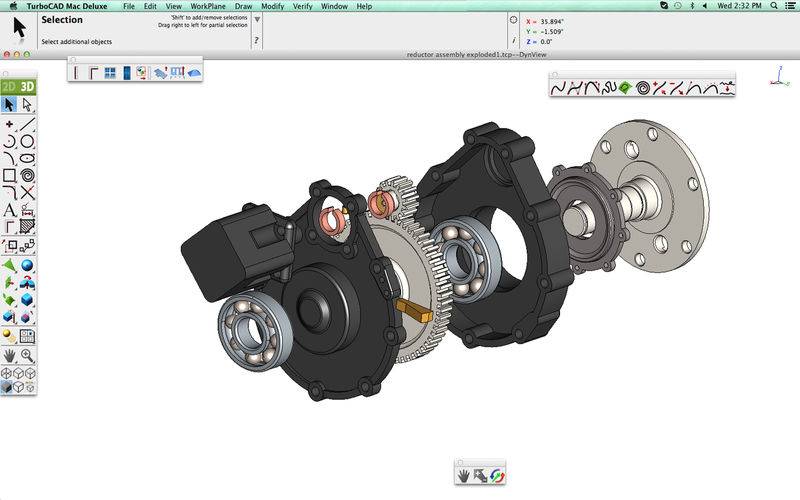Select the arrow Selection tool in left palette
This screenshot has width=800, height=500.
[x=9, y=105]
